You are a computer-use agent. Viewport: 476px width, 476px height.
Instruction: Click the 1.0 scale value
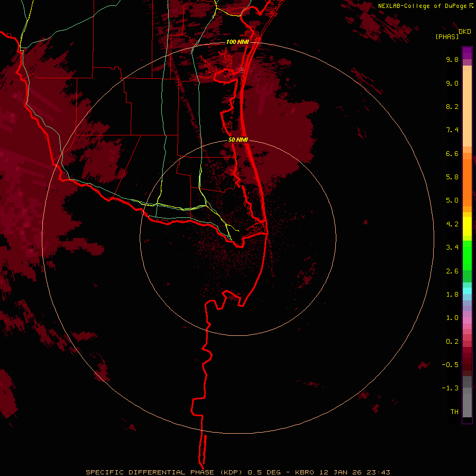452,318
